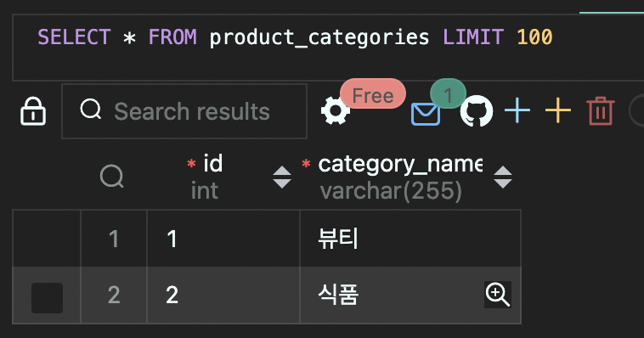The image size is (644, 338).
Task: Select row number 2 cell
Action: [114, 295]
